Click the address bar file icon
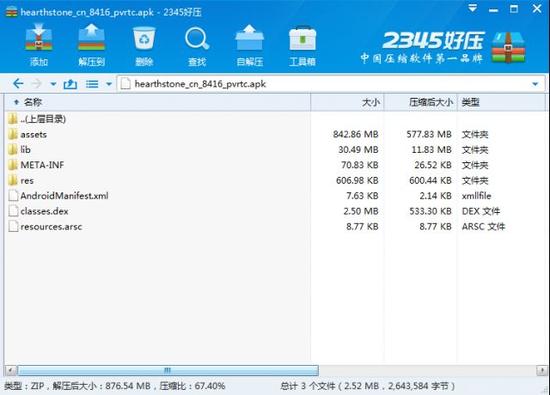The height and width of the screenshot is (395, 550). point(126,84)
